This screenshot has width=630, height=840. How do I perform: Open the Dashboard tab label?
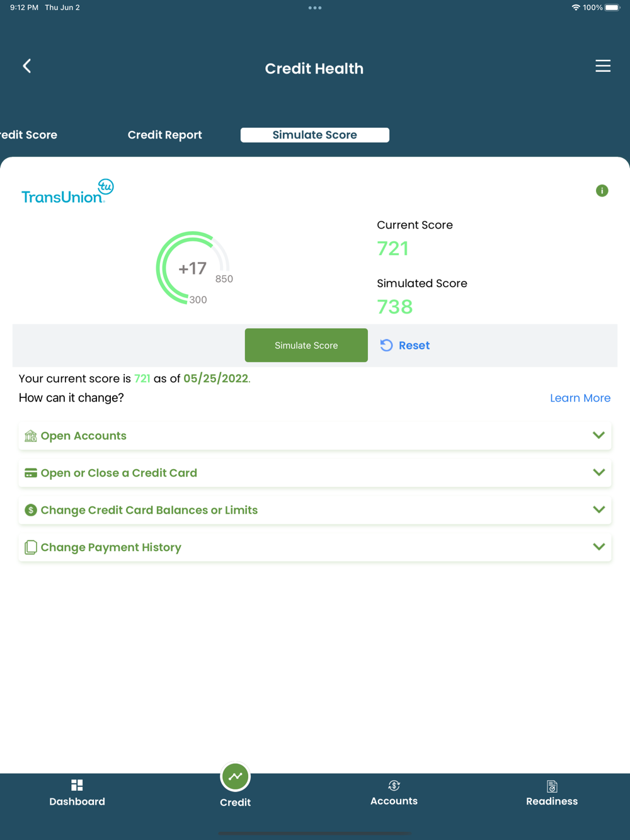click(x=77, y=802)
